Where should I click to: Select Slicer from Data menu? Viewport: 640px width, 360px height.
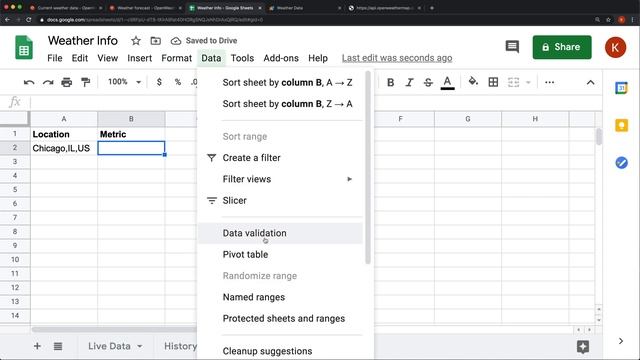tap(280, 200)
